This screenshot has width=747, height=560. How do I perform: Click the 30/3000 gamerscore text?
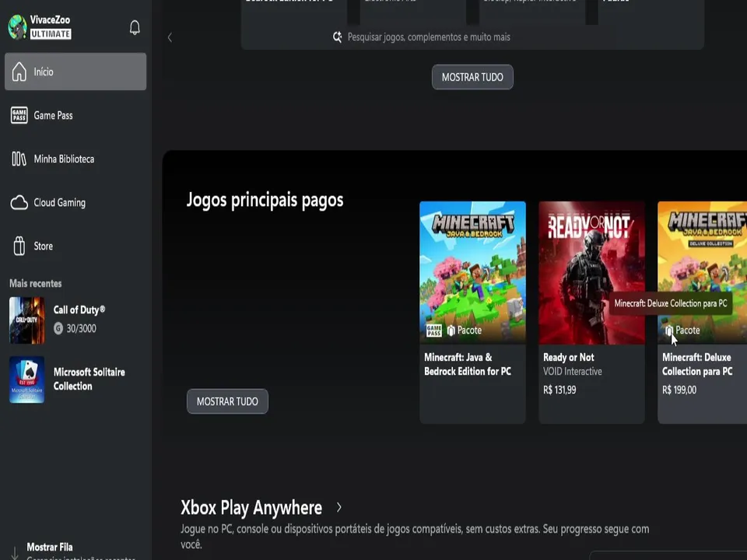(x=81, y=328)
